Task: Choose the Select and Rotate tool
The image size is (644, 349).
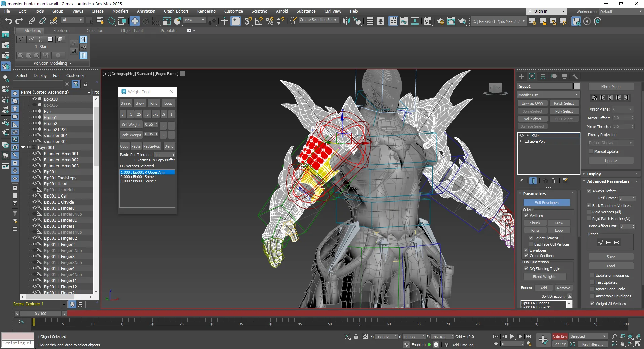Action: pyautogui.click(x=145, y=21)
